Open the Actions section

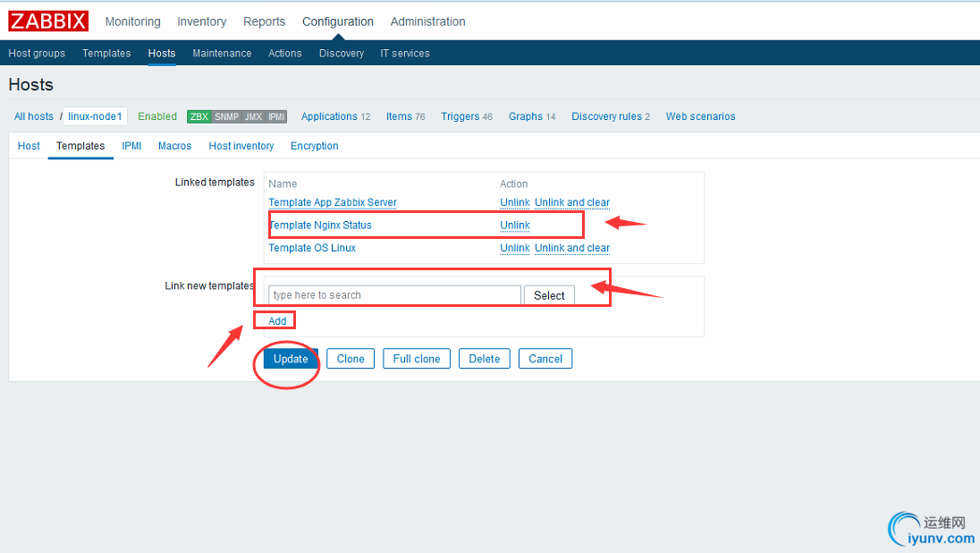[285, 53]
